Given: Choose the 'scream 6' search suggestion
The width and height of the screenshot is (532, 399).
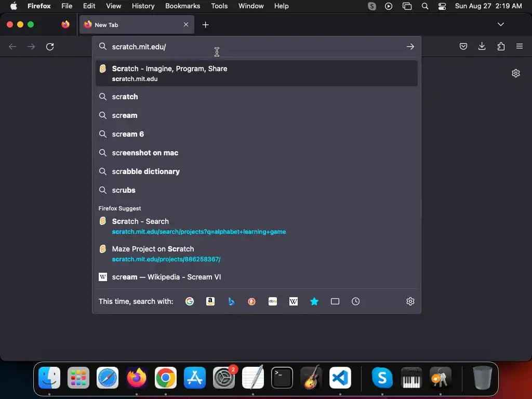Looking at the screenshot, I should (x=257, y=134).
